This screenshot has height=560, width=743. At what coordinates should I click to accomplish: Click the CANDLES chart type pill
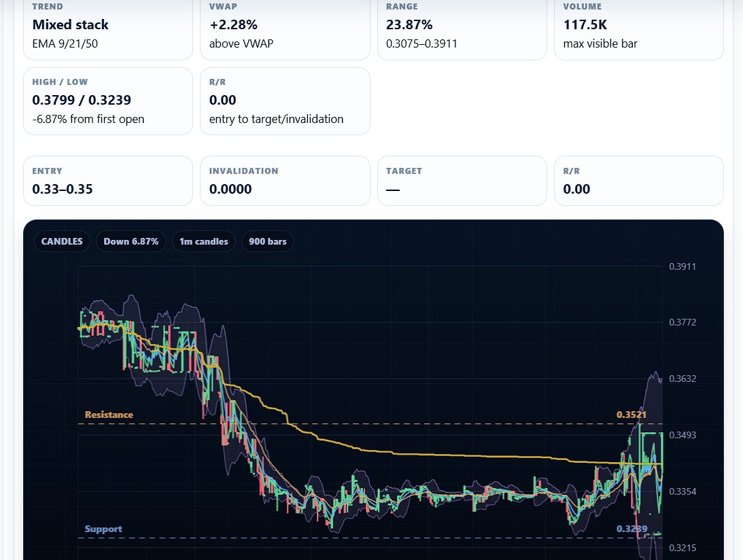click(62, 241)
